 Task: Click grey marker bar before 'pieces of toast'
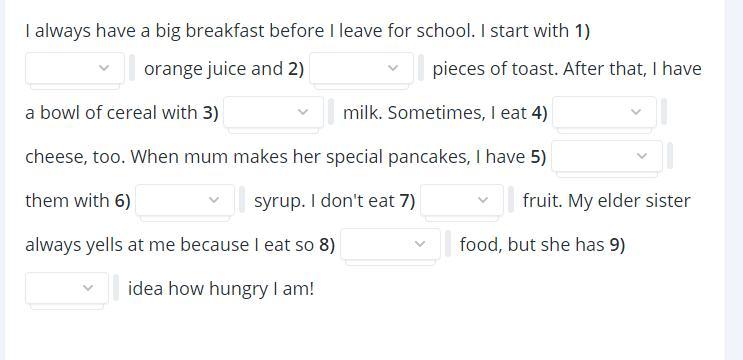tap(421, 68)
